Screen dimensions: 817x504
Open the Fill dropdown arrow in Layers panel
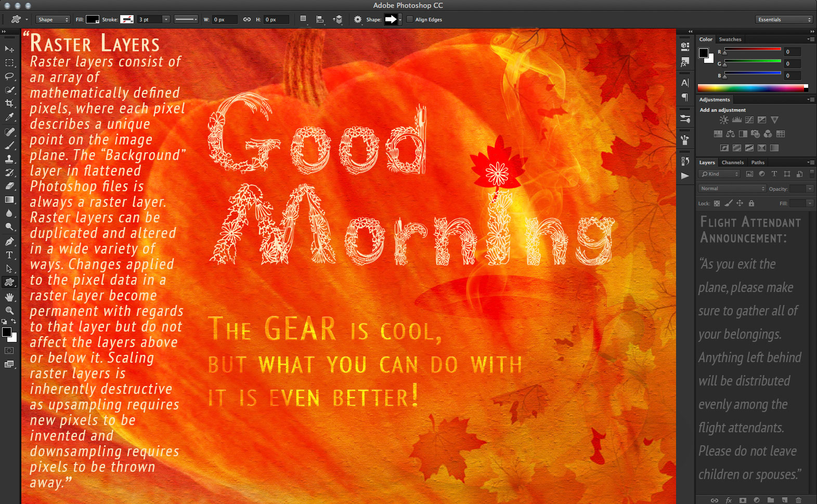(x=810, y=203)
